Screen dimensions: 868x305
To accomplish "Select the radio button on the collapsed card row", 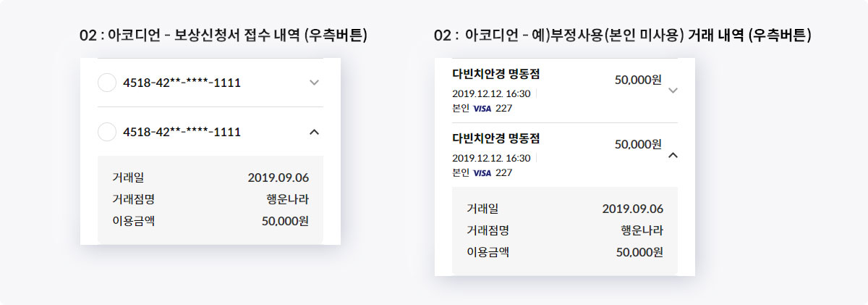I will coord(106,83).
